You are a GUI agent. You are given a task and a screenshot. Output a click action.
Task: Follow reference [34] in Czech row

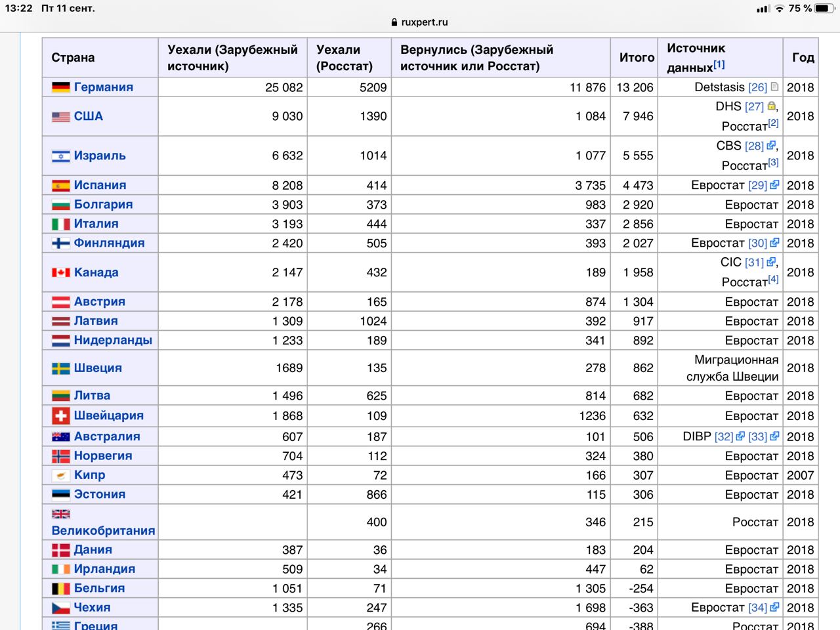click(x=758, y=608)
